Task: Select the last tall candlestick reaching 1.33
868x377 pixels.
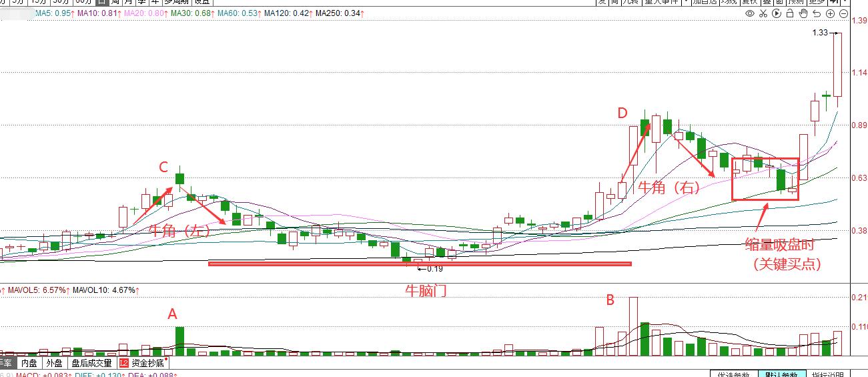Action: [837, 65]
